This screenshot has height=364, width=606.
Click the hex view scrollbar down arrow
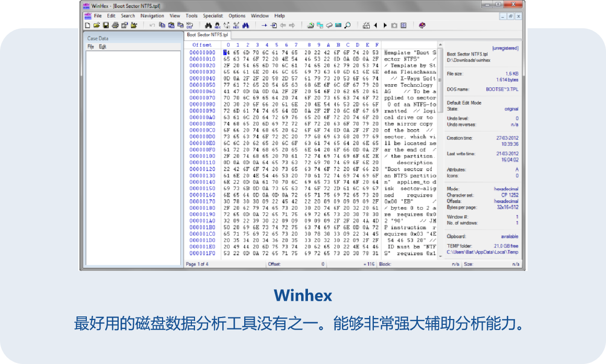(x=440, y=257)
